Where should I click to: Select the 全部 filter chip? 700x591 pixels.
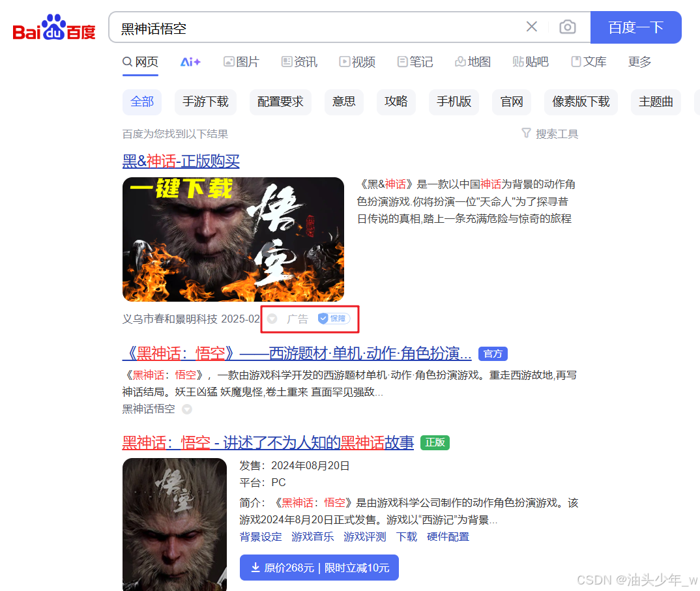pos(142,102)
